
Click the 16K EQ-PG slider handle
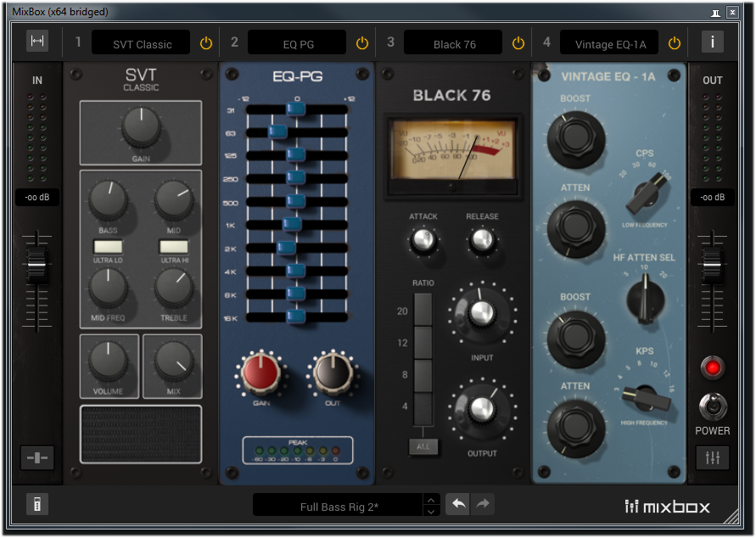295,317
